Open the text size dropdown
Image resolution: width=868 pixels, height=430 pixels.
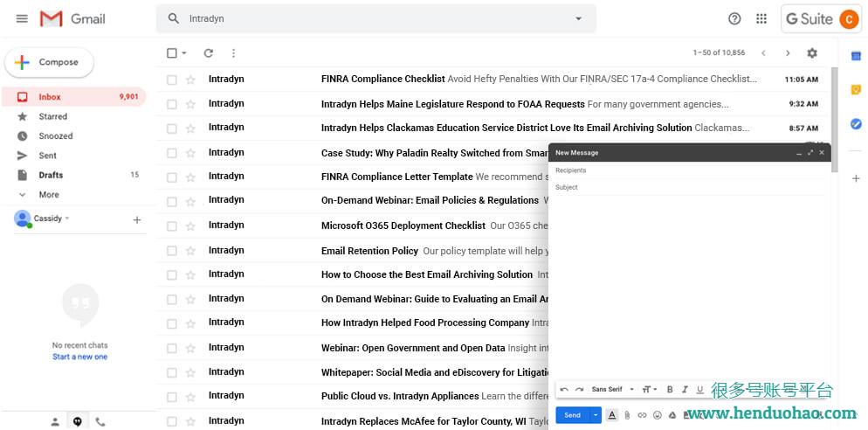(x=650, y=390)
